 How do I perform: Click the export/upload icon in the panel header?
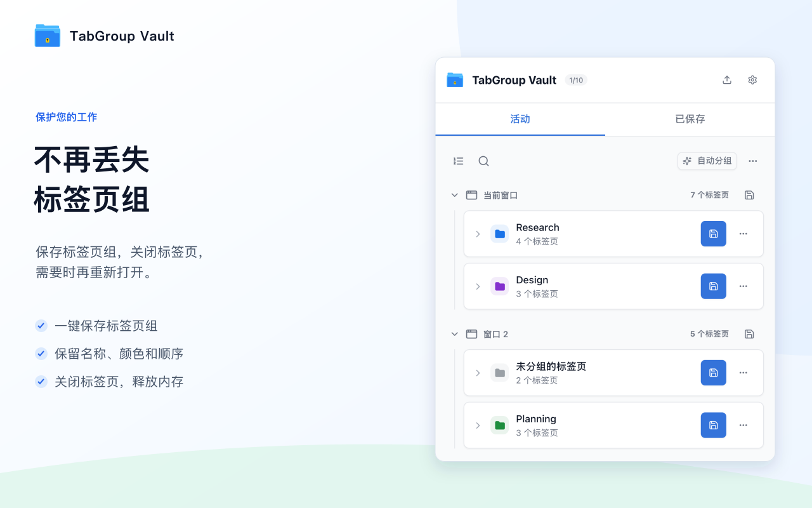(727, 80)
